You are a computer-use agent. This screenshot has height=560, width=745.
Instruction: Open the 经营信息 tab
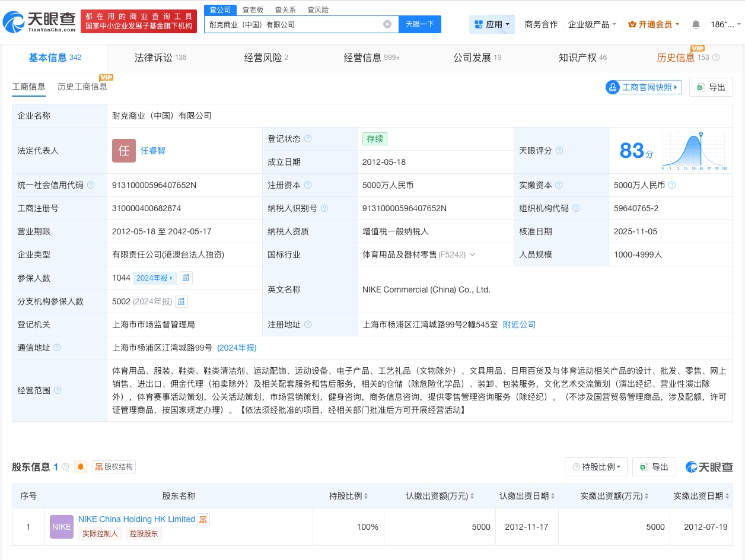click(x=372, y=58)
